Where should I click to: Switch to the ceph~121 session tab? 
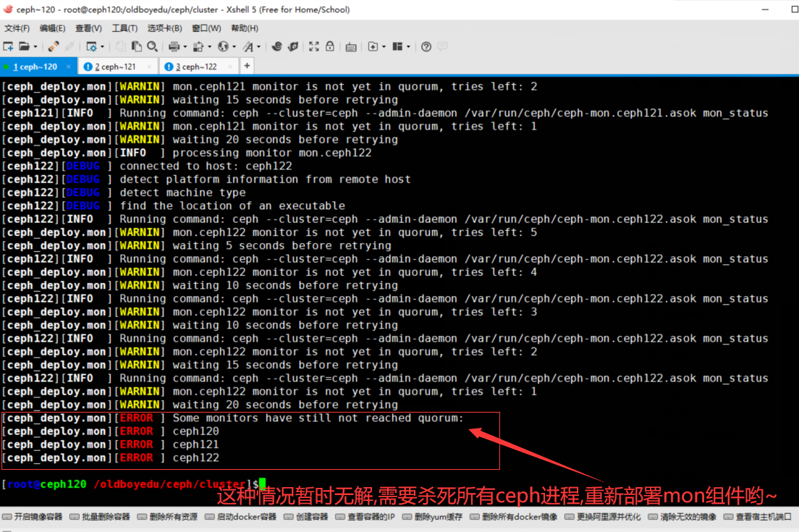click(x=118, y=67)
